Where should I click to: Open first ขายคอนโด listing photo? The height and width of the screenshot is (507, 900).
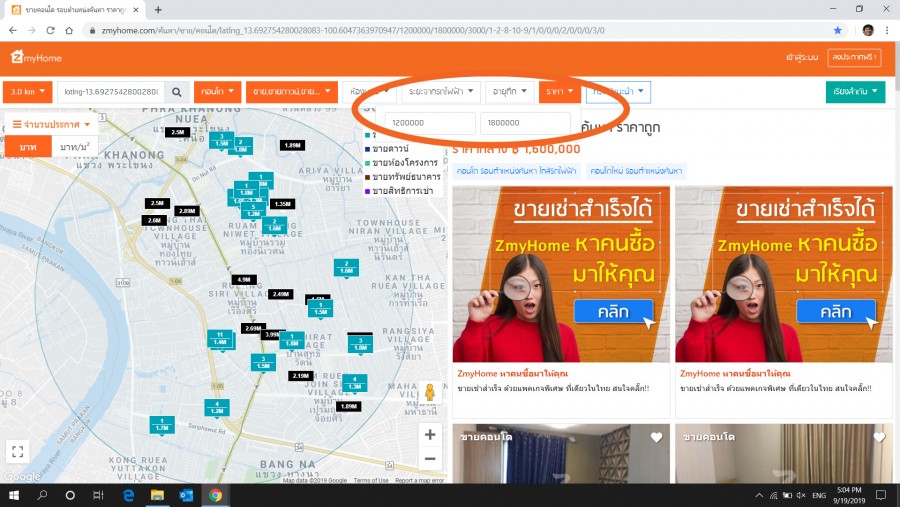pos(561,454)
